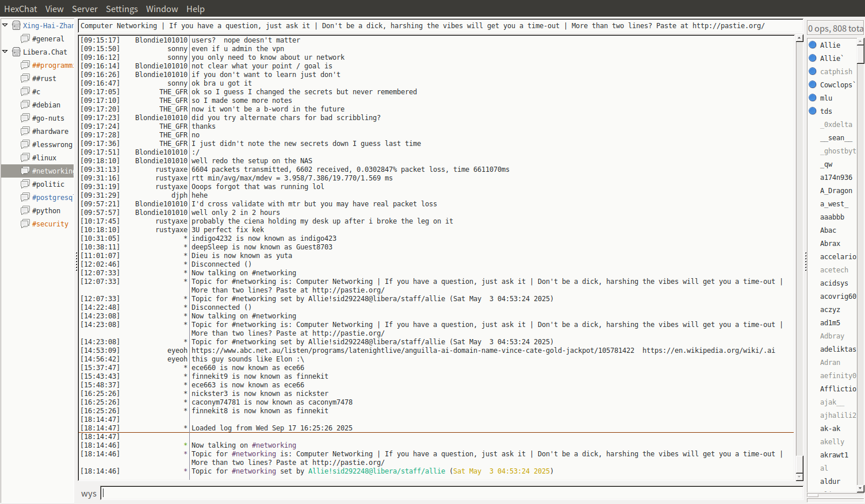
Task: Click the blue status dot beside tds
Action: (813, 111)
